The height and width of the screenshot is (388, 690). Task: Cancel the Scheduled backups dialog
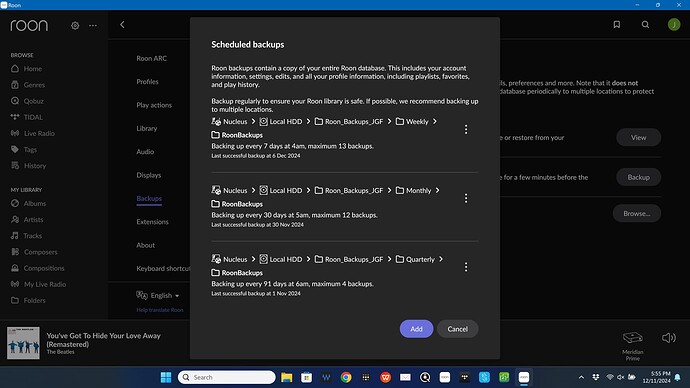458,329
